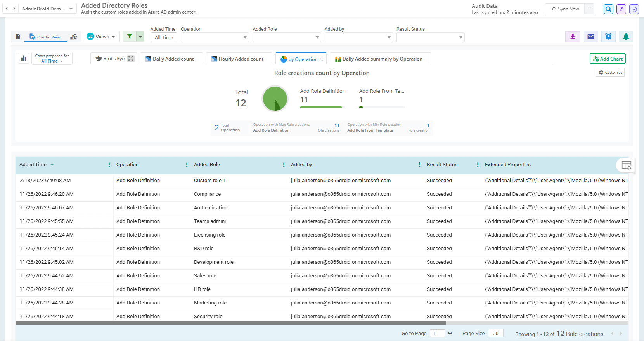Click the Go to Page input field
This screenshot has height=341, width=644.
pos(437,333)
